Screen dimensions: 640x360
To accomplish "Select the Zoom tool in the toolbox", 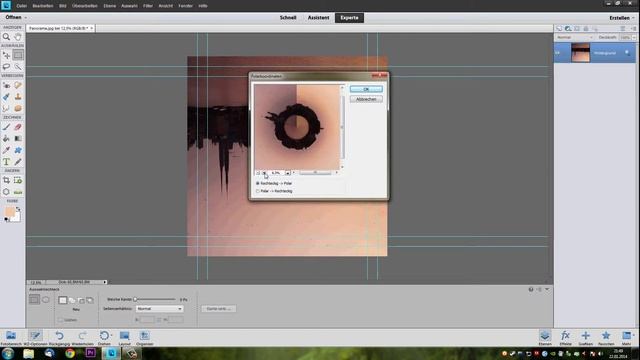I will pyautogui.click(x=7, y=37).
